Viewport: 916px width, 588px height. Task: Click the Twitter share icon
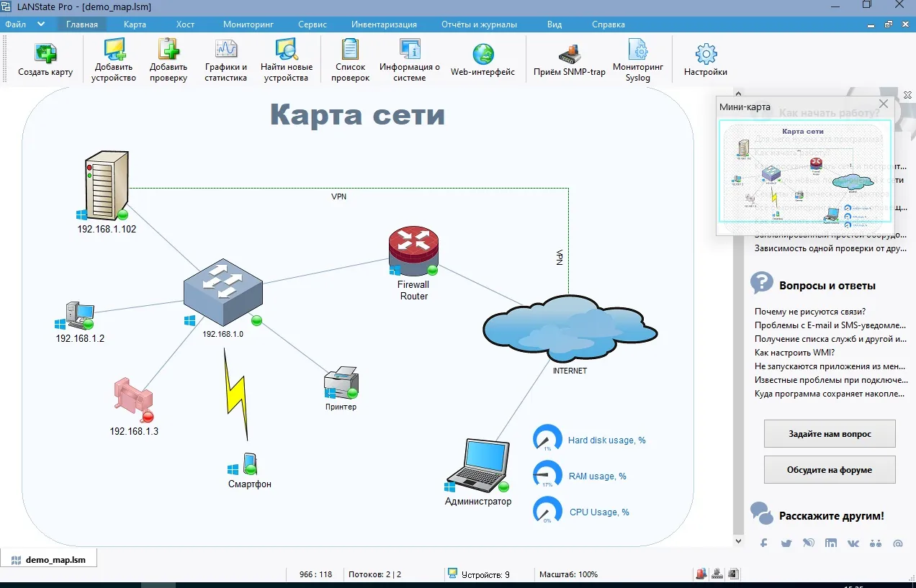[x=786, y=543]
